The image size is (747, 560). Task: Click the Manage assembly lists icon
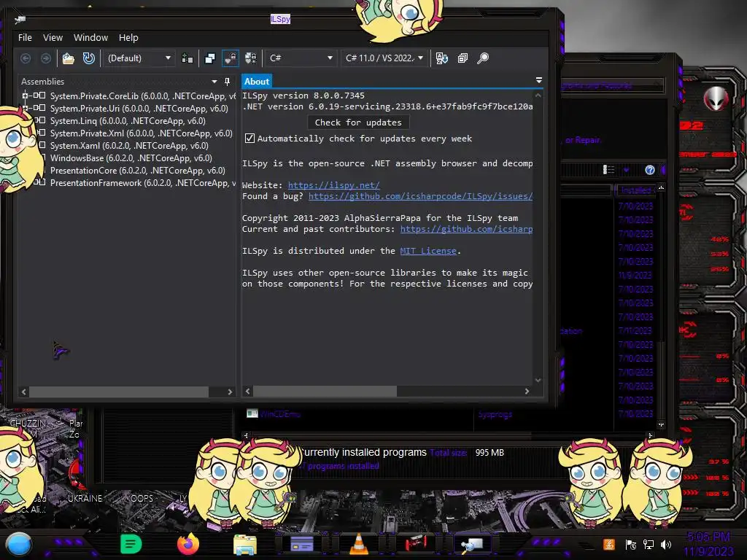pos(187,58)
